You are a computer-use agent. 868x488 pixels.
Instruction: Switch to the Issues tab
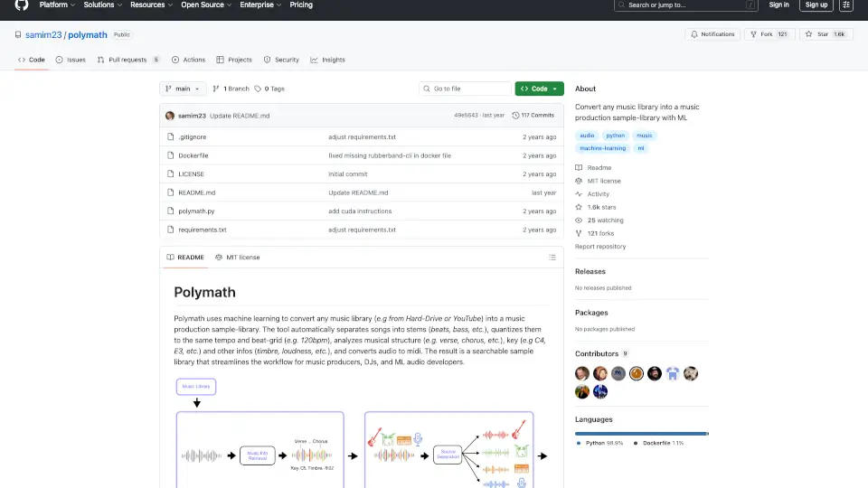coord(71,60)
